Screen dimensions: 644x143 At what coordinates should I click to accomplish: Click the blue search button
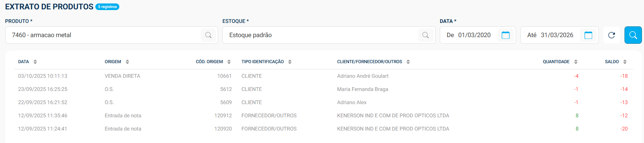pos(633,35)
